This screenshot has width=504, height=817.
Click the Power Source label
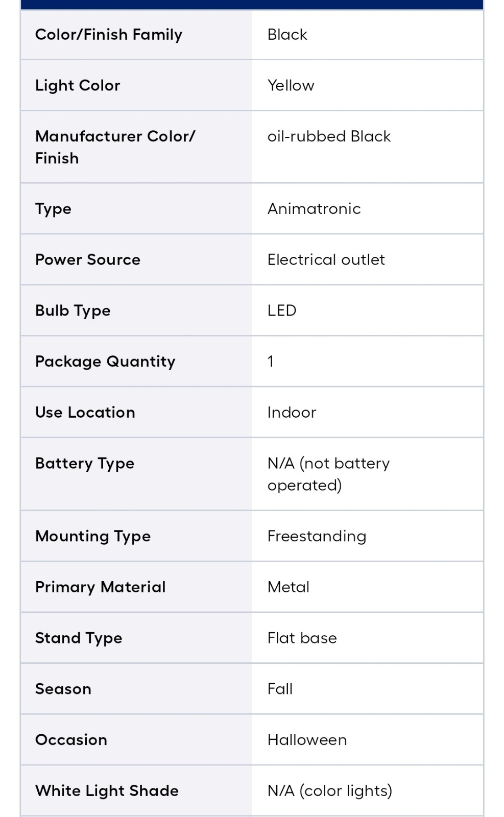87,259
